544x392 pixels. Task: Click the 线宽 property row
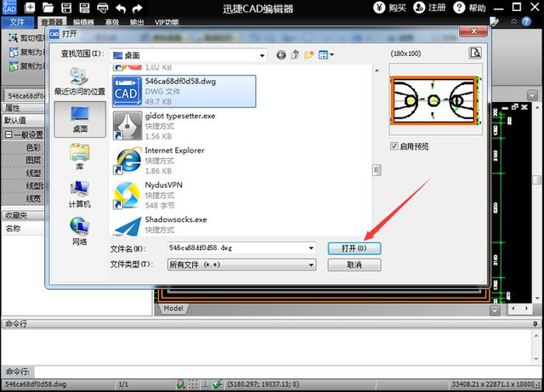click(23, 199)
